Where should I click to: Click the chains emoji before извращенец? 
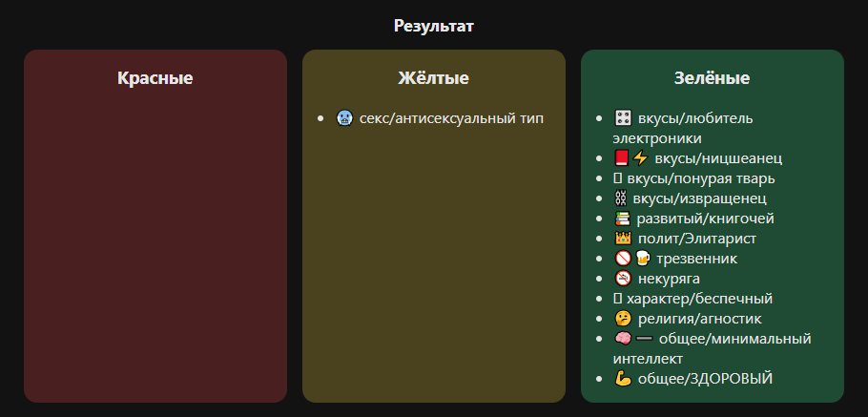[x=623, y=198]
